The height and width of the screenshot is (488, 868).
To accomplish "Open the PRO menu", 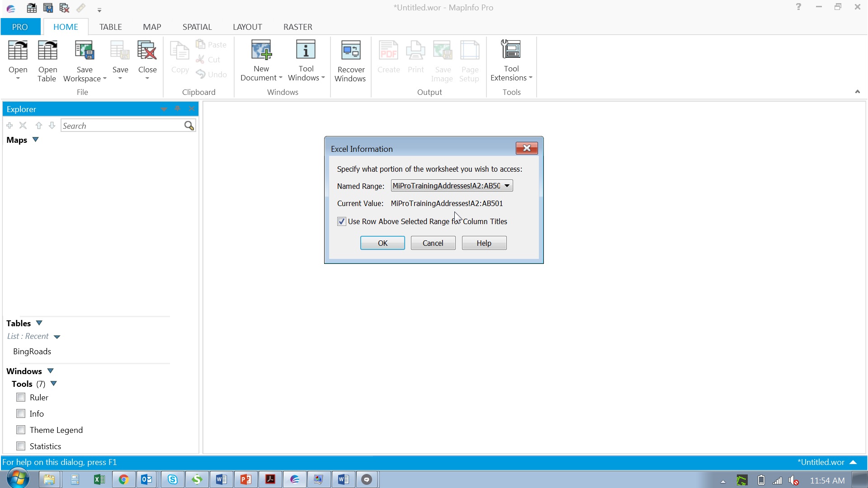I will click(x=20, y=27).
